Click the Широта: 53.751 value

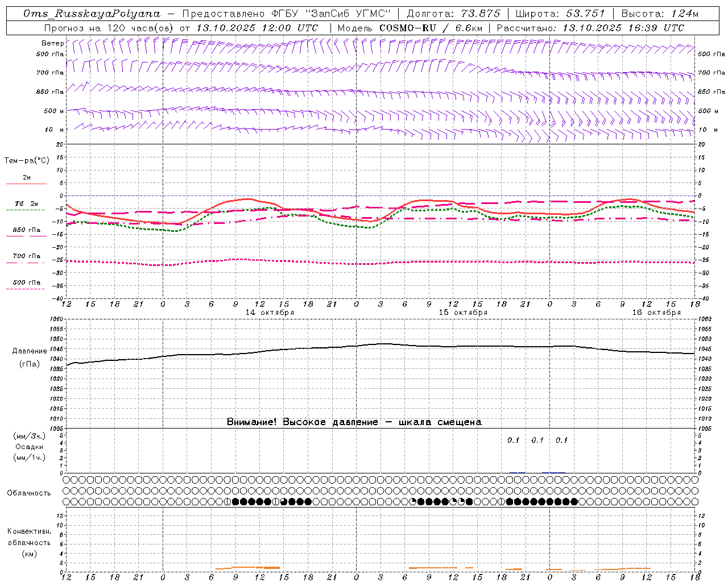pos(560,14)
